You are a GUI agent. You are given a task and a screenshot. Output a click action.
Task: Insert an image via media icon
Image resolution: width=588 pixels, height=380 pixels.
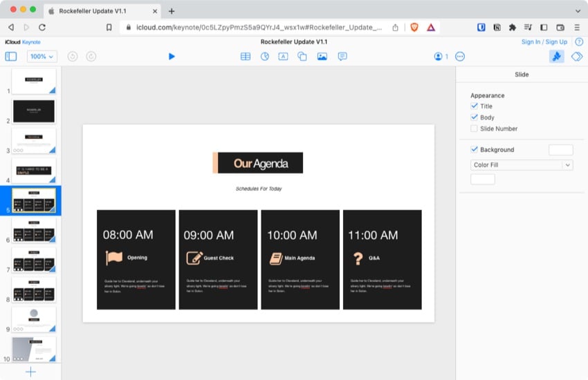click(x=322, y=57)
